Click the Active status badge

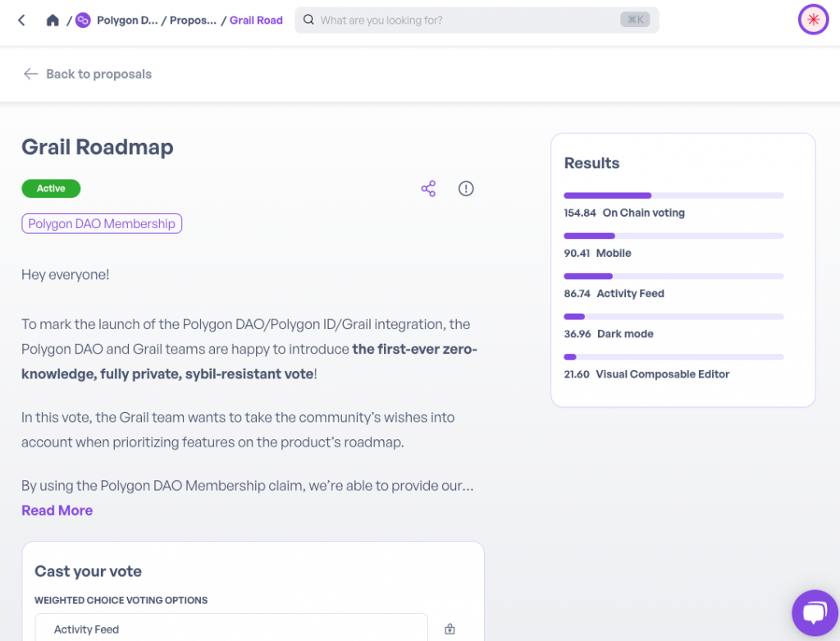coord(51,189)
